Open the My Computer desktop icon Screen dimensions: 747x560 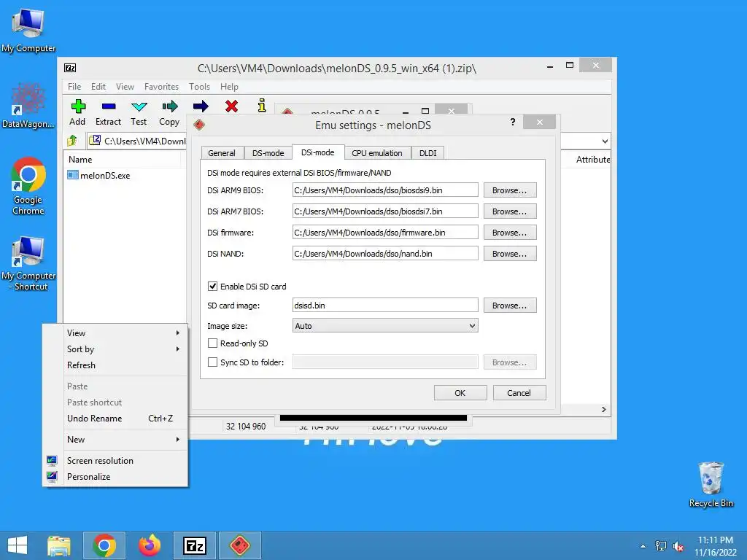pyautogui.click(x=28, y=31)
